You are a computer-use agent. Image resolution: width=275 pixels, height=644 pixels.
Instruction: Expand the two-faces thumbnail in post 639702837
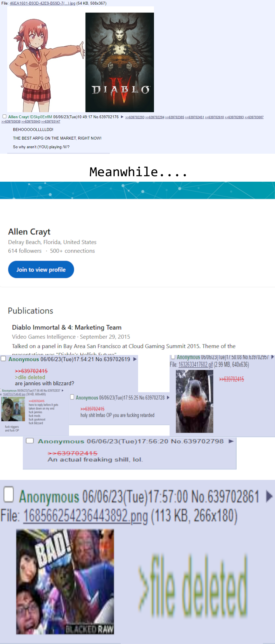[13, 409]
